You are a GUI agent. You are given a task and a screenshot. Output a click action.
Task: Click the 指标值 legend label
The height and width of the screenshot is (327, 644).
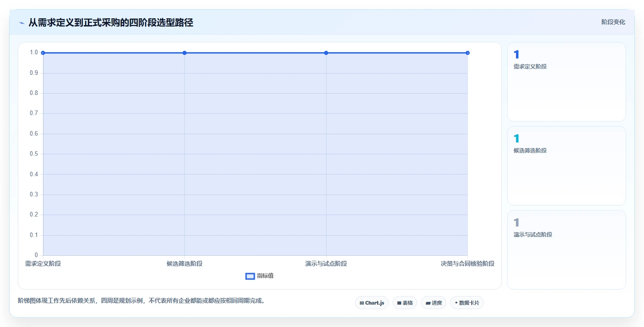point(265,276)
